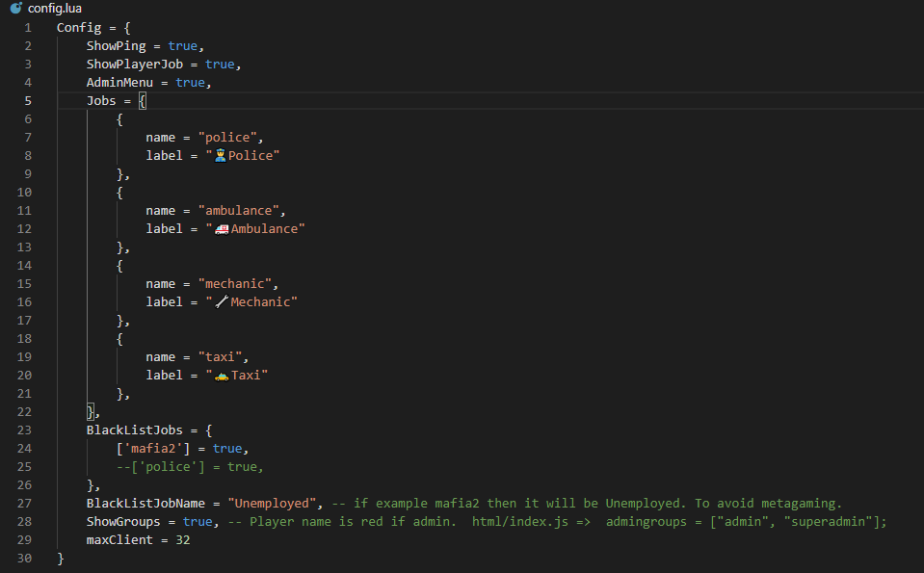Place cursor on the word Config
Image resolution: width=924 pixels, height=573 pixels.
click(79, 28)
